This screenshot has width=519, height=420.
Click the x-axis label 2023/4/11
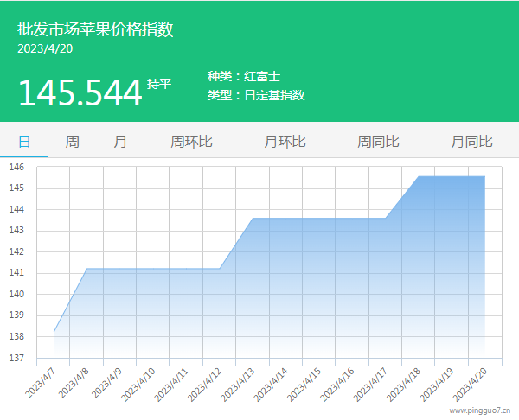171,385
